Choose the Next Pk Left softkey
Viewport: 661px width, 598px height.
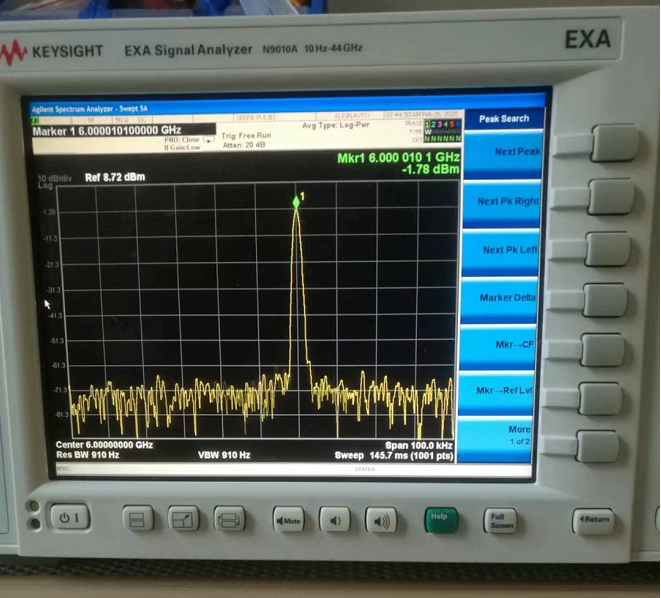tap(507, 250)
